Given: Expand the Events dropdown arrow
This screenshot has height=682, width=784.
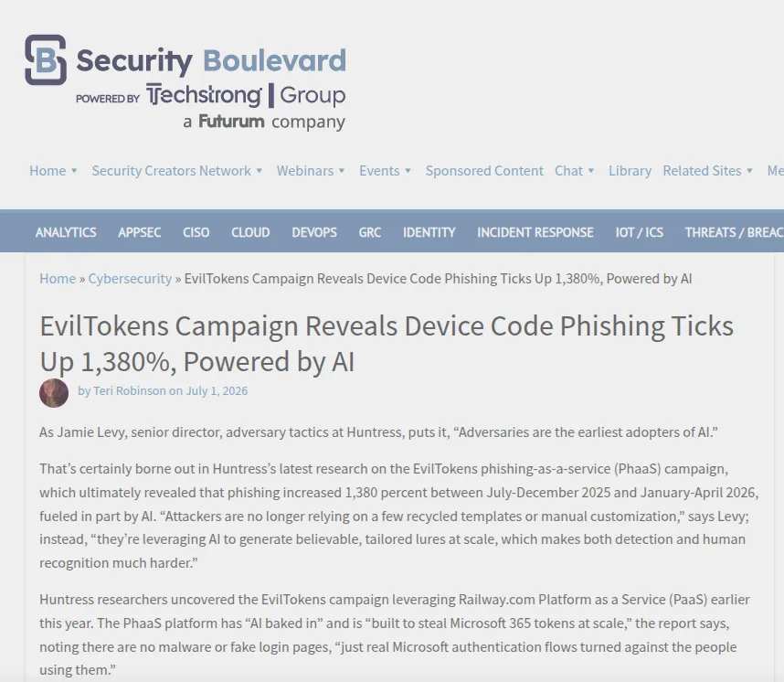Looking at the screenshot, I should pyautogui.click(x=408, y=171).
